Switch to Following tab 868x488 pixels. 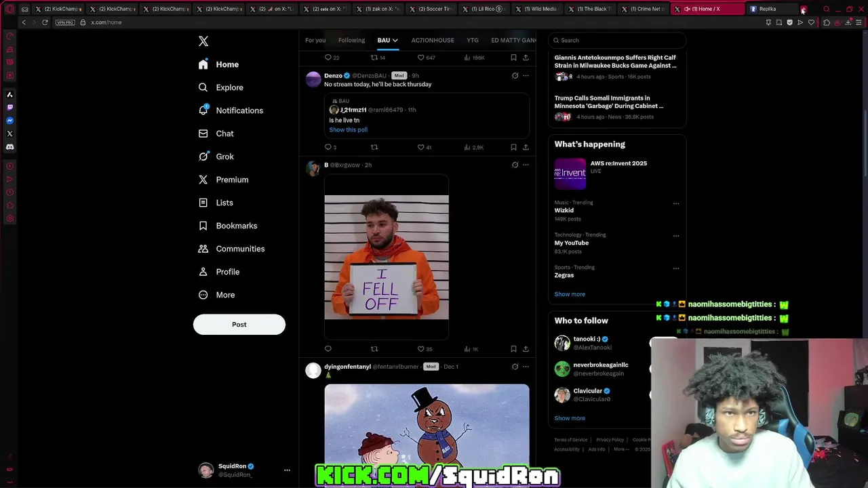coord(351,41)
